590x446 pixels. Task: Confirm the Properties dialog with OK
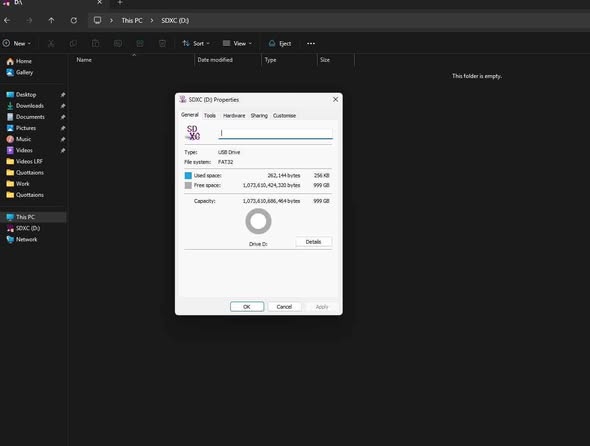247,307
